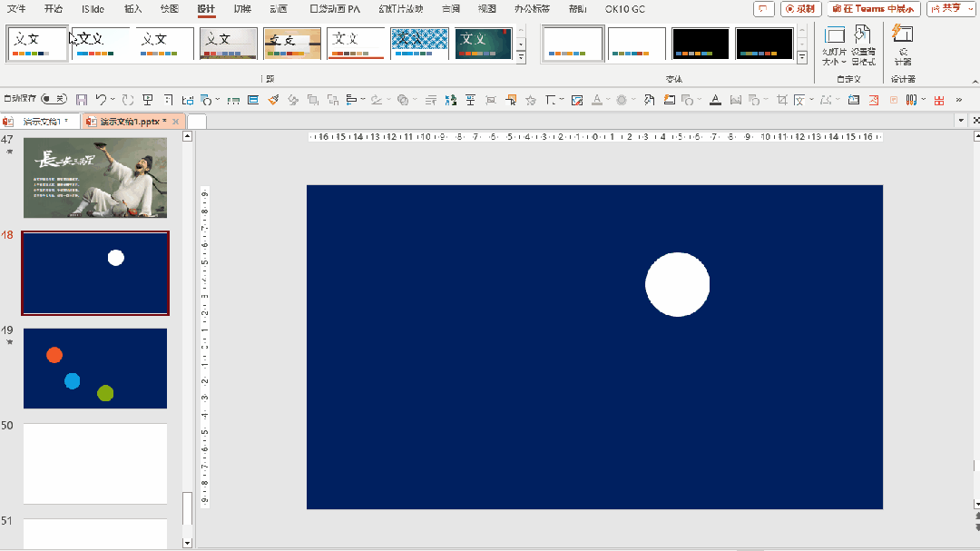This screenshot has height=551, width=980.
Task: Select the last black variant thumbnail
Action: [x=764, y=44]
